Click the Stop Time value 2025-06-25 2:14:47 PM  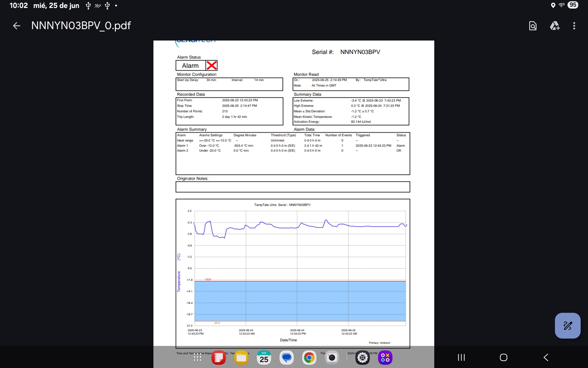click(x=239, y=106)
